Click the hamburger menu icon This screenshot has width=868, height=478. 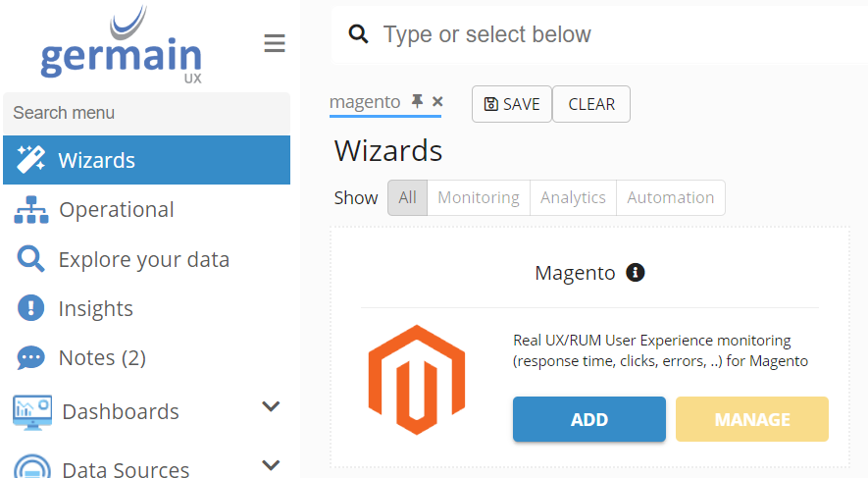275,43
